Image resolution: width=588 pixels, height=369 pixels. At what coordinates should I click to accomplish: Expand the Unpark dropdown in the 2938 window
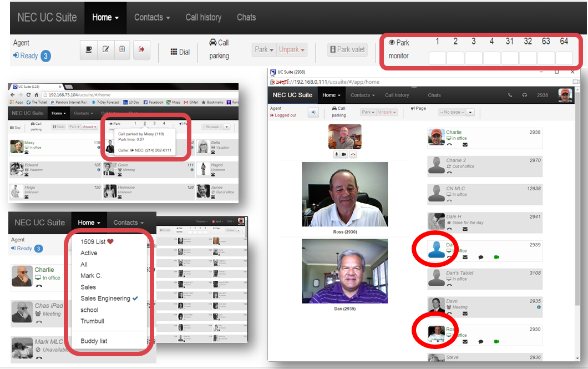387,112
